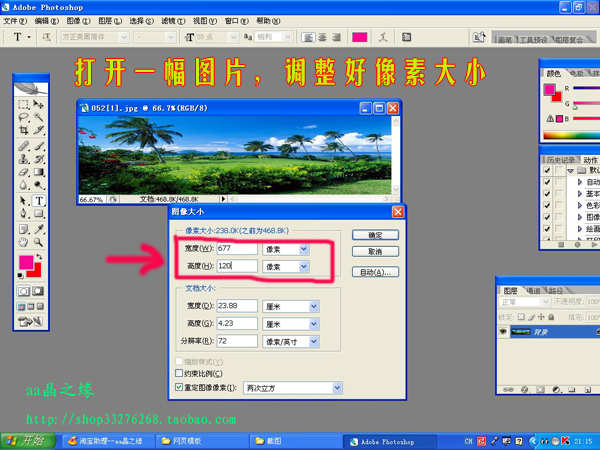Select the Move tool
The height and width of the screenshot is (450, 600).
(38, 104)
